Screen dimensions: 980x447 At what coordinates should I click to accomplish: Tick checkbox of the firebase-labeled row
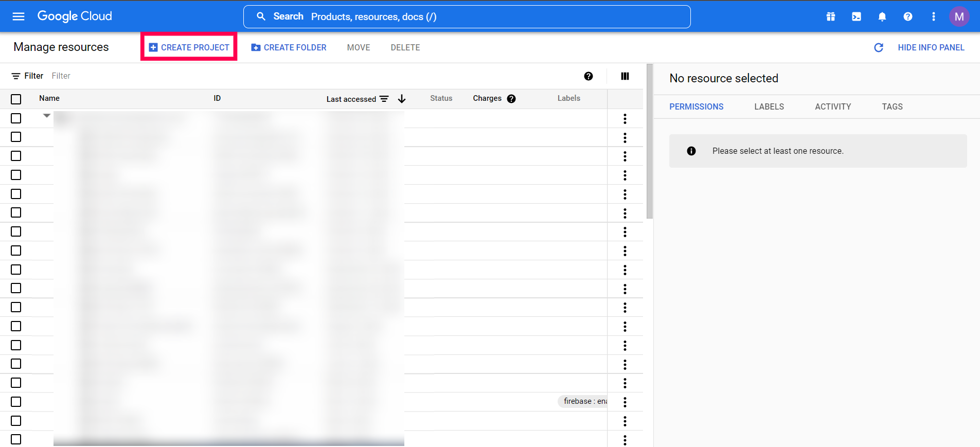pos(16,402)
